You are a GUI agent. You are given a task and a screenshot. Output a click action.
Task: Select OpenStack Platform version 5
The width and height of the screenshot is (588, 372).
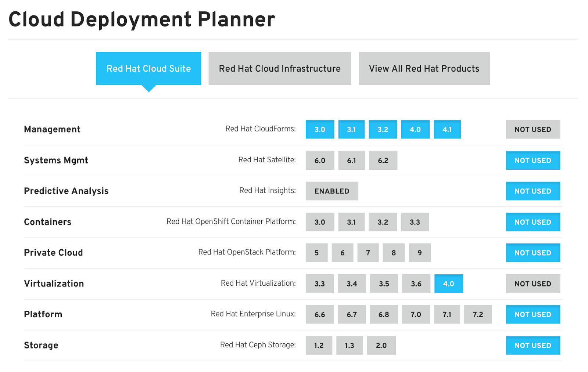tap(316, 253)
